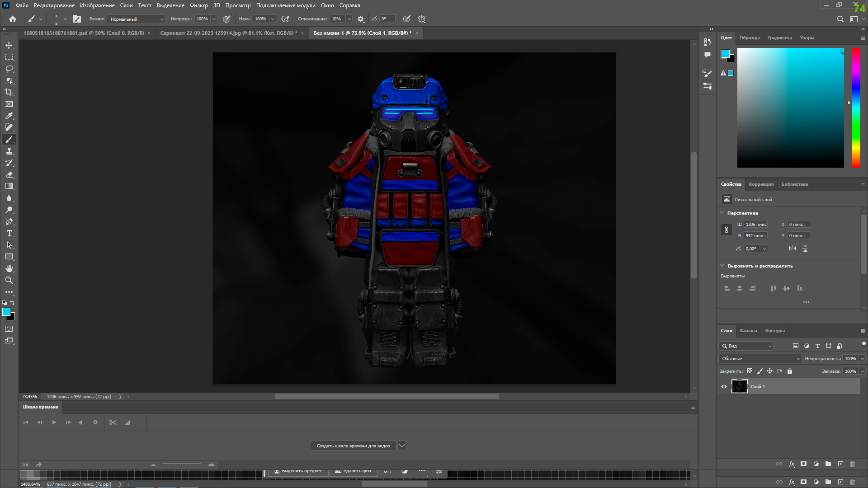Open layer filter type Вид dropdown

pos(746,346)
